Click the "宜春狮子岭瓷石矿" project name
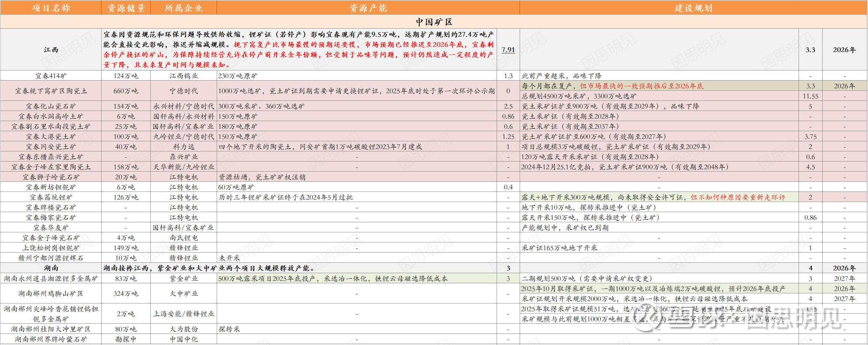868x345 pixels. (x=51, y=177)
